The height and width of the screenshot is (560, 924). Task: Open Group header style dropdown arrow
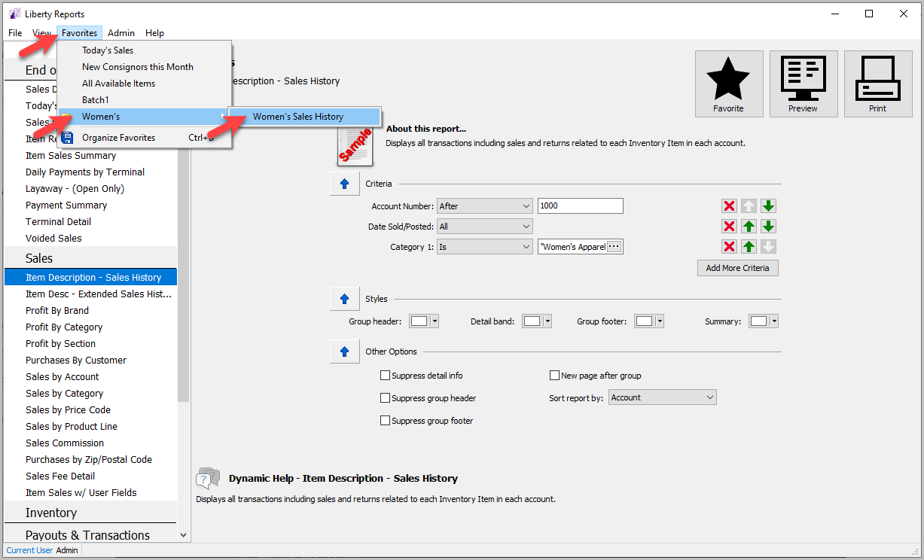pos(435,321)
